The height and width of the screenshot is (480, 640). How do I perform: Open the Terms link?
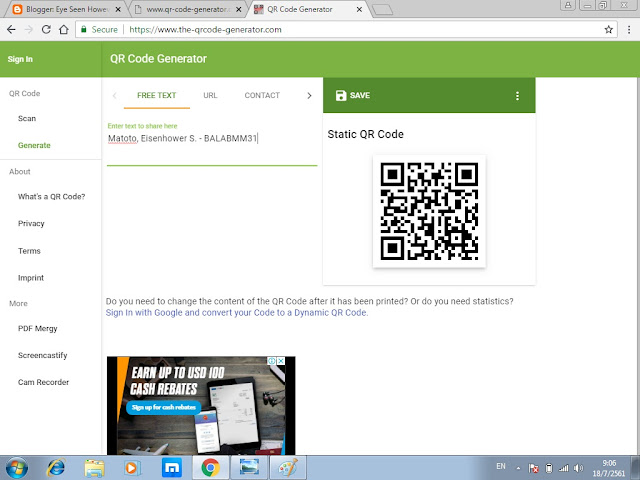coord(29,251)
